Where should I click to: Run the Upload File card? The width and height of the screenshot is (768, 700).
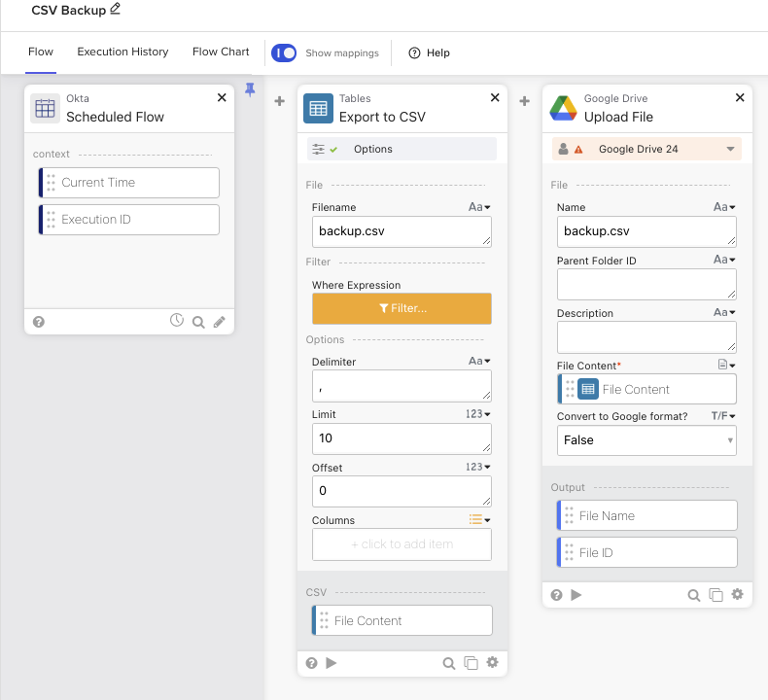click(576, 595)
